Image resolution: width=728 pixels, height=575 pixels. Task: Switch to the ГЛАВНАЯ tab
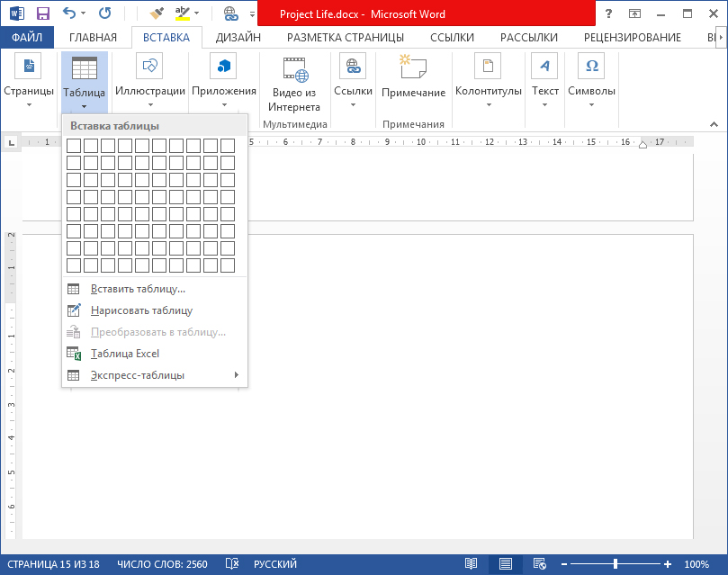click(x=93, y=37)
